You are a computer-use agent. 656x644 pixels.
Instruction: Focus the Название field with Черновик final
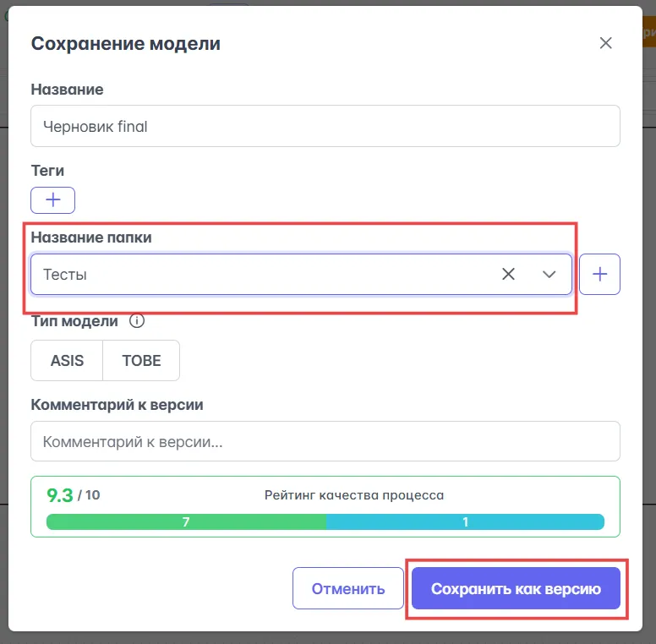click(325, 126)
